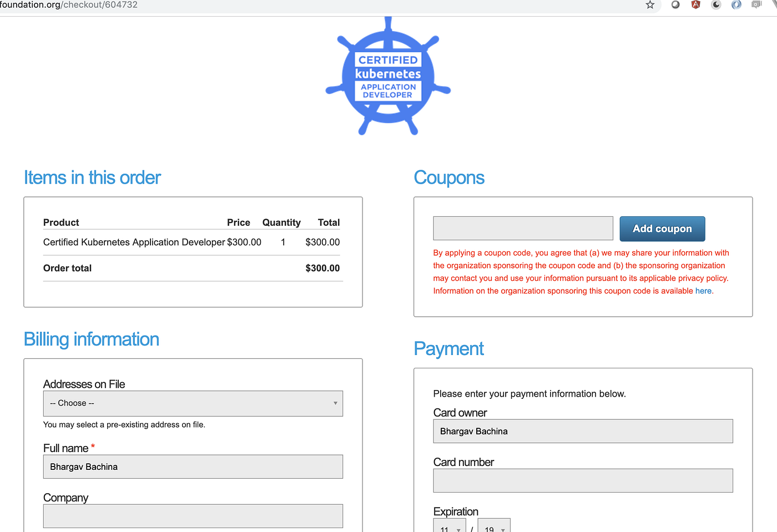Open the expiration month dropdown showing 11
Screen dimensions: 777x532
click(x=450, y=525)
